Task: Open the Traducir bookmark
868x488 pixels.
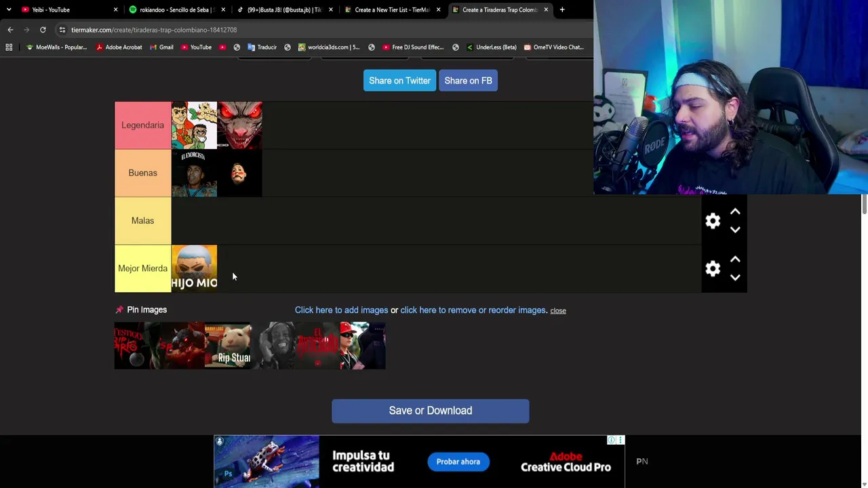Action: coord(262,47)
